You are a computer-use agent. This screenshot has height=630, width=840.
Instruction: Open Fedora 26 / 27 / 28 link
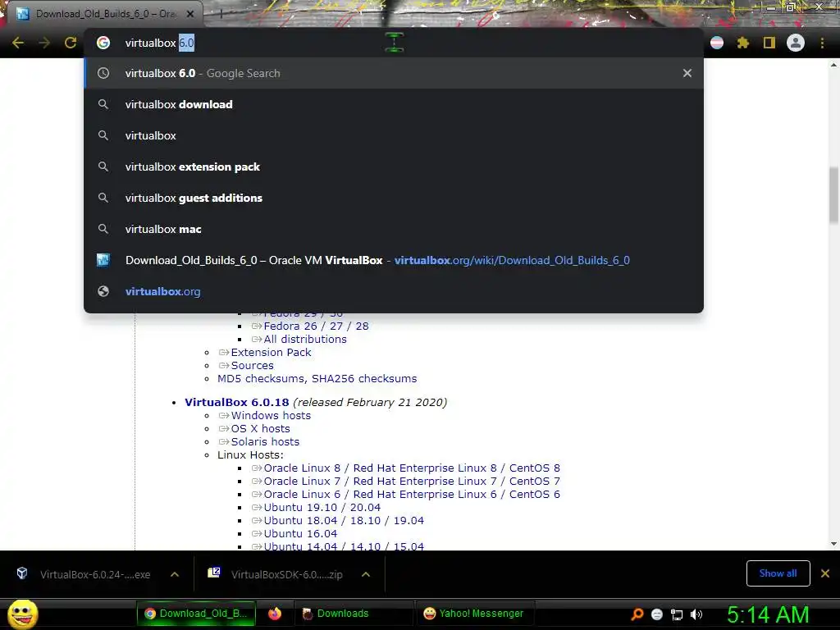[x=316, y=326]
